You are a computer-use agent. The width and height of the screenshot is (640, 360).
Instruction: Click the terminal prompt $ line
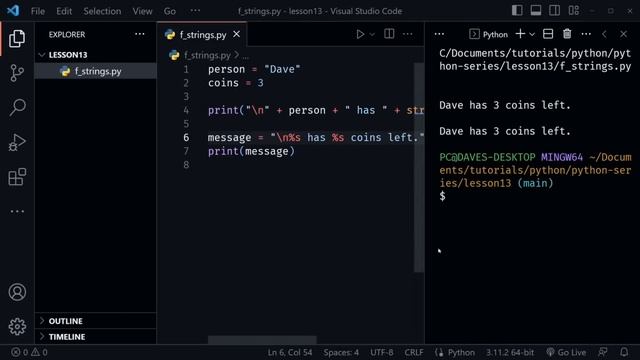[x=442, y=196]
